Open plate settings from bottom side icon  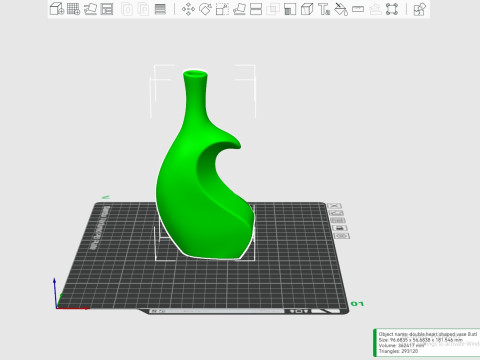(342, 236)
